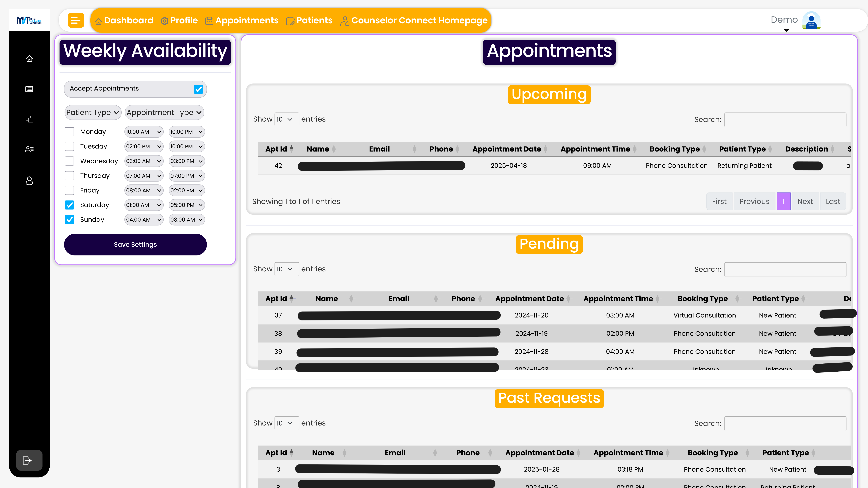Open Friday end time 02:00 PM dropdown
Image resolution: width=868 pixels, height=488 pixels.
187,190
